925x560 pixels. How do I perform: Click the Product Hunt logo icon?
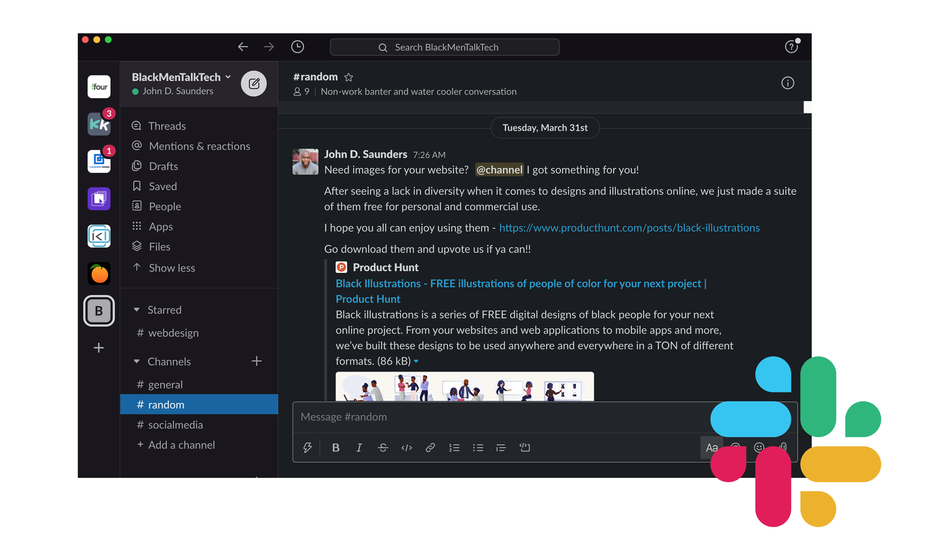click(341, 267)
